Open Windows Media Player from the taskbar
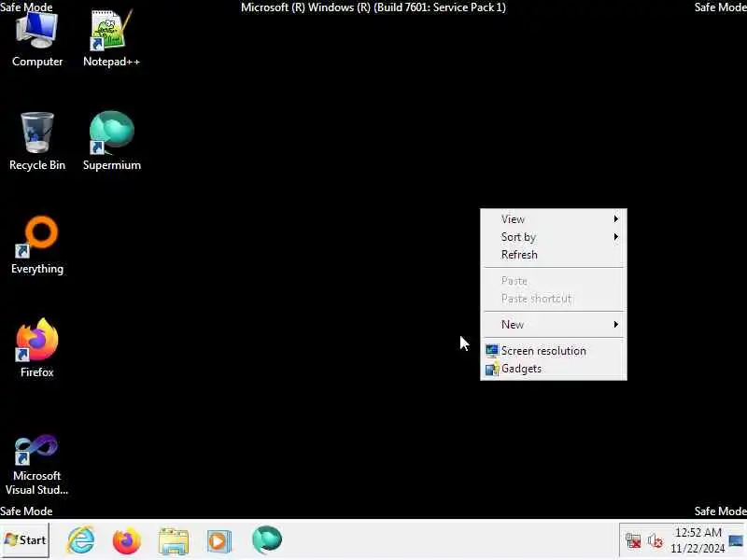The image size is (747, 560). point(219,540)
